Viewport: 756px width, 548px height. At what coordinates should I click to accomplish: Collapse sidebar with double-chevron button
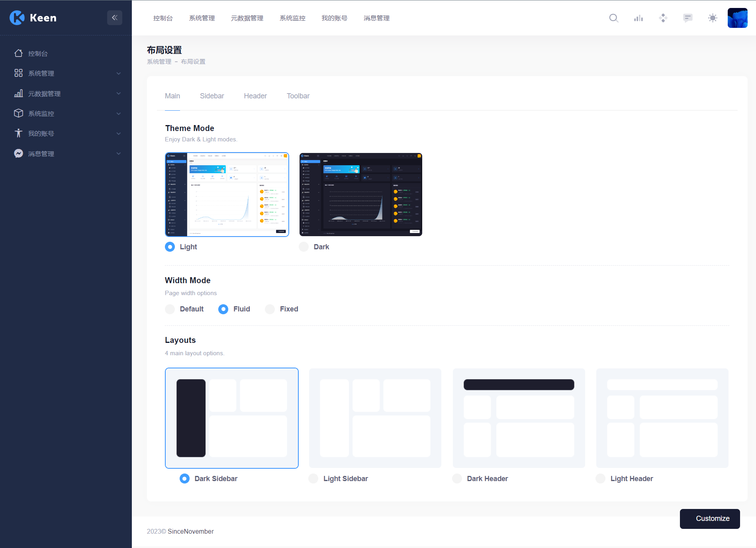pyautogui.click(x=115, y=18)
